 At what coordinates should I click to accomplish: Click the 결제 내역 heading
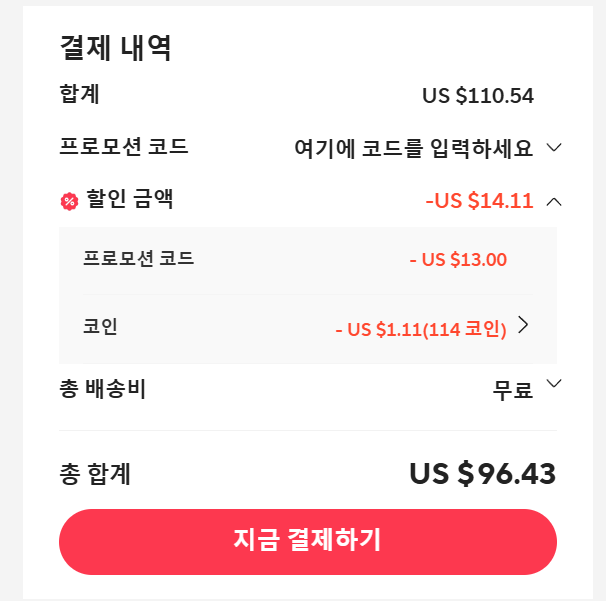116,48
